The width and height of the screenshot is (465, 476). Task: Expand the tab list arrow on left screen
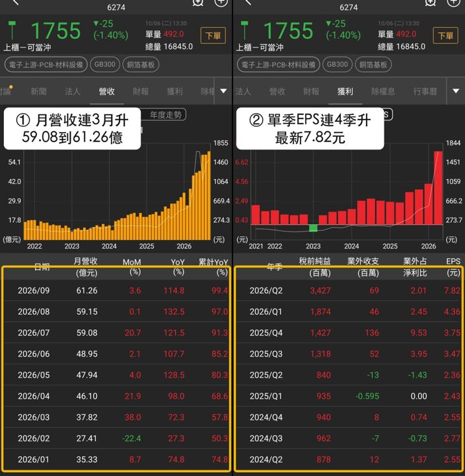(223, 91)
